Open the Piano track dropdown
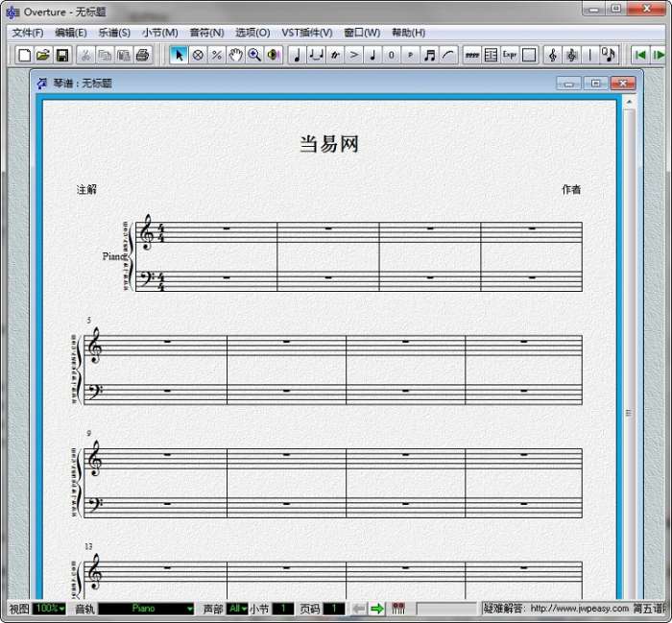 (x=146, y=609)
